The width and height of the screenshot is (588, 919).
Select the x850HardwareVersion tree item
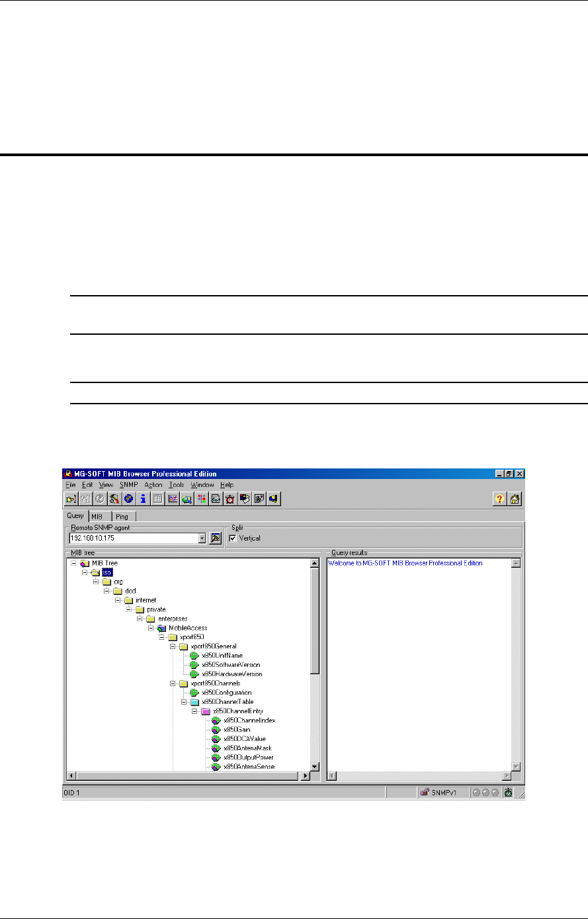coord(231,674)
